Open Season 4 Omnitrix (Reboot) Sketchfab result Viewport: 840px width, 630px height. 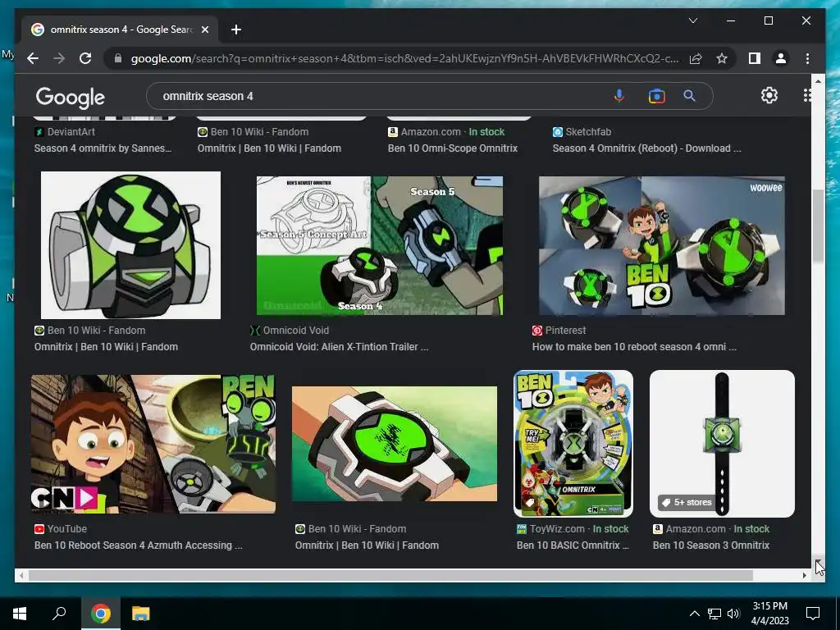[x=646, y=148]
